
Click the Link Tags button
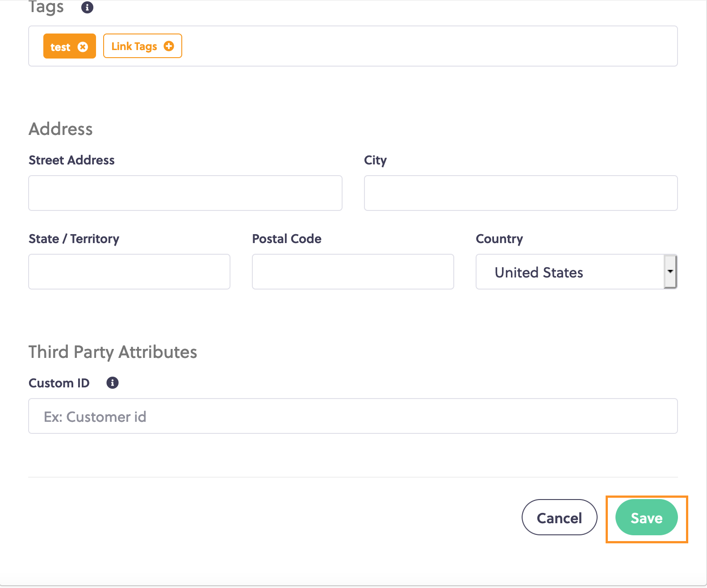click(142, 46)
